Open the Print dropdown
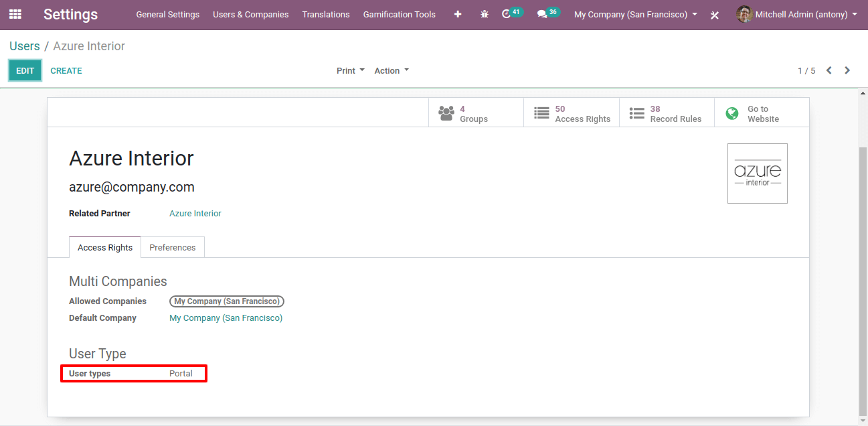The image size is (868, 426). (351, 70)
